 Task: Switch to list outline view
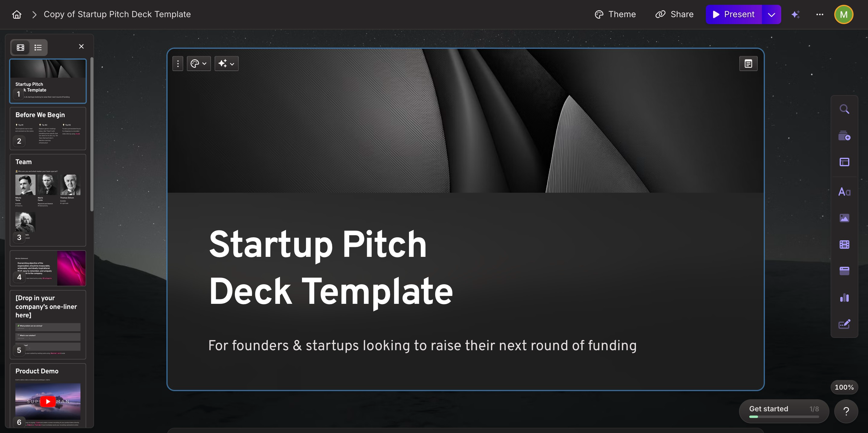tap(38, 48)
